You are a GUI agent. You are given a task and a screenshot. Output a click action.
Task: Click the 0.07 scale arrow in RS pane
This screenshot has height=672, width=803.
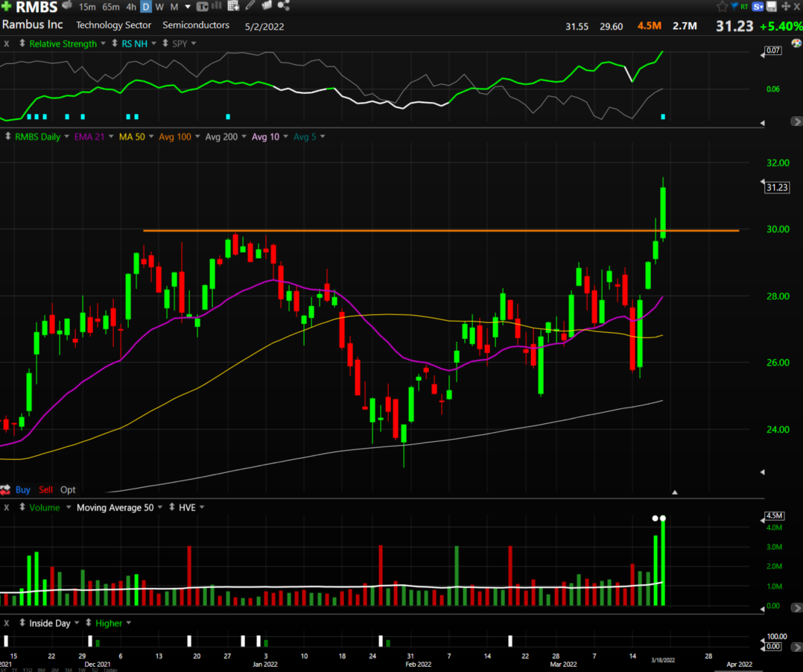[763, 54]
